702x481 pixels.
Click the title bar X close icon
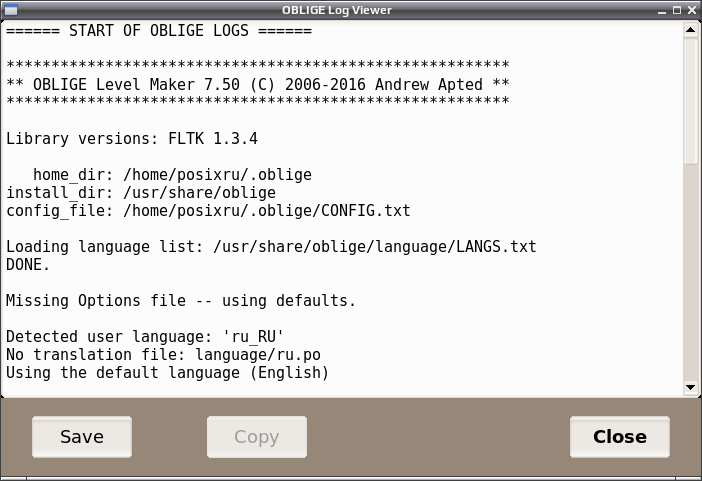[692, 10]
